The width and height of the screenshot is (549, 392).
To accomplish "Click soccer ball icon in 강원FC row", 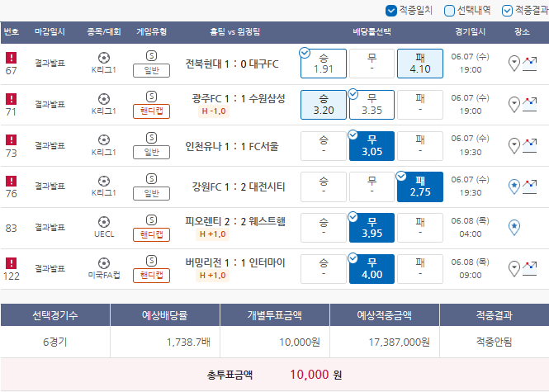I will point(104,181).
